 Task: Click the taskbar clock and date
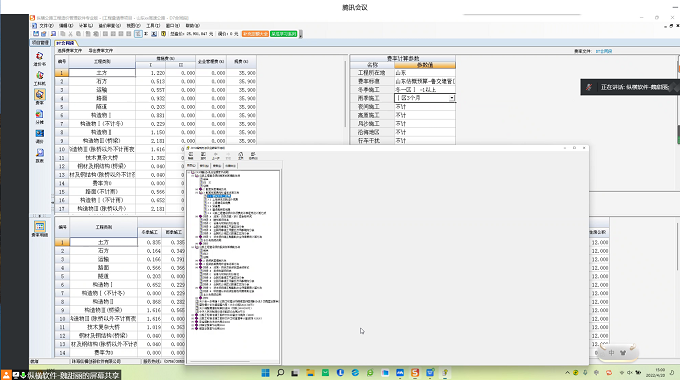pos(656,373)
